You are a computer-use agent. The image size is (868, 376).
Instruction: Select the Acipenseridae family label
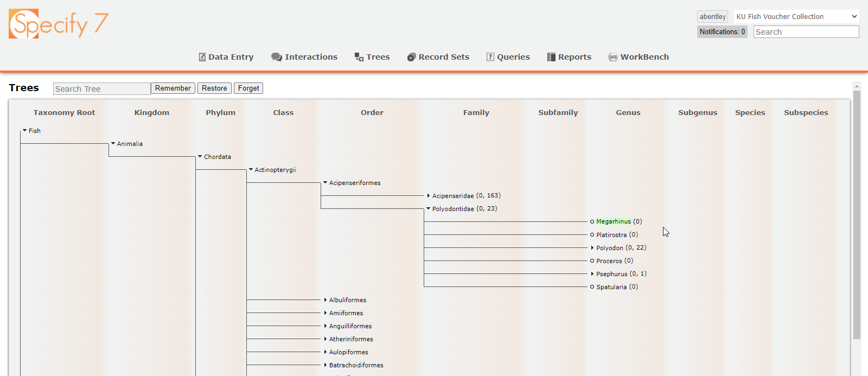(453, 196)
